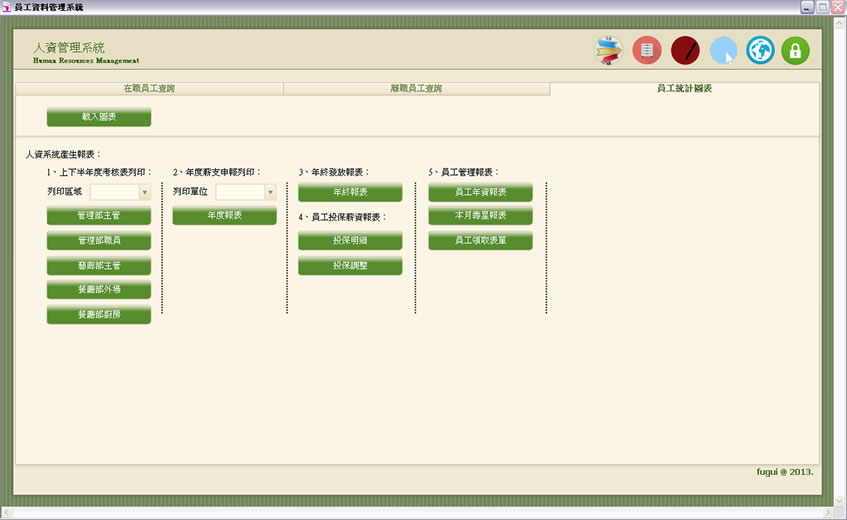Click the dark red pen icon
The height and width of the screenshot is (520, 847).
click(x=685, y=50)
